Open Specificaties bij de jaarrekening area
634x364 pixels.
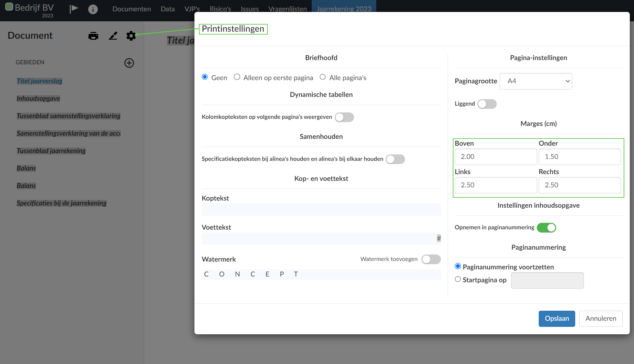click(x=61, y=203)
